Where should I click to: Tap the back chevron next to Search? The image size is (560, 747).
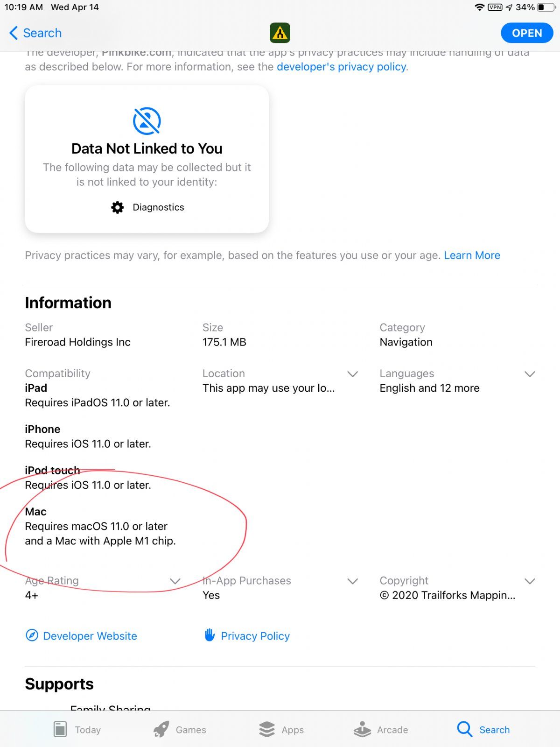point(14,33)
